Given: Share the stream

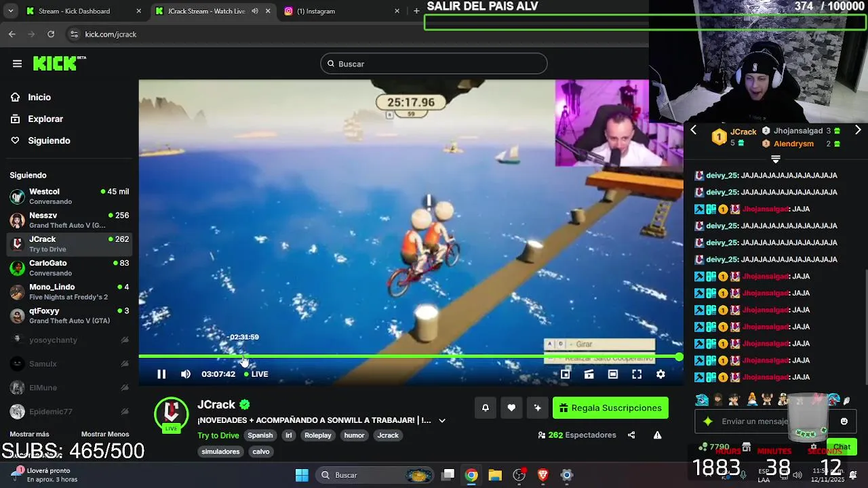Looking at the screenshot, I should tap(631, 435).
